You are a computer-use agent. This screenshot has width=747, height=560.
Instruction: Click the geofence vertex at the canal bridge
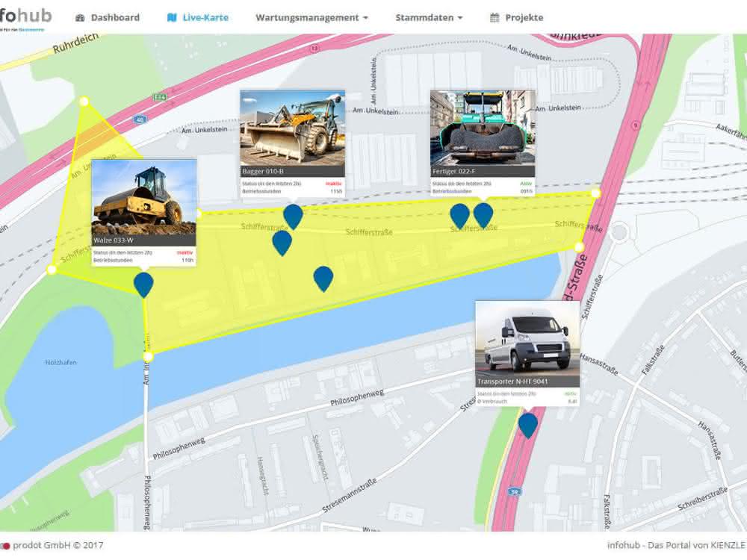[148, 357]
